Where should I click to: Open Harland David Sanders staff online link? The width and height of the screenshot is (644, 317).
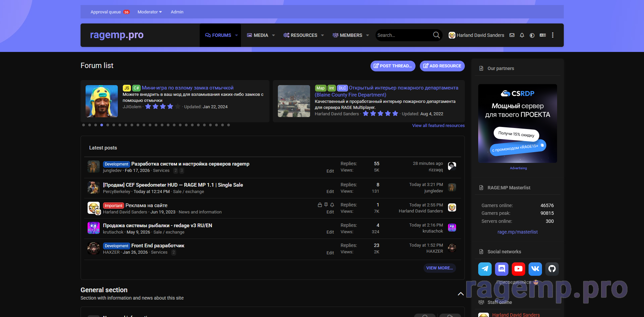point(516,315)
